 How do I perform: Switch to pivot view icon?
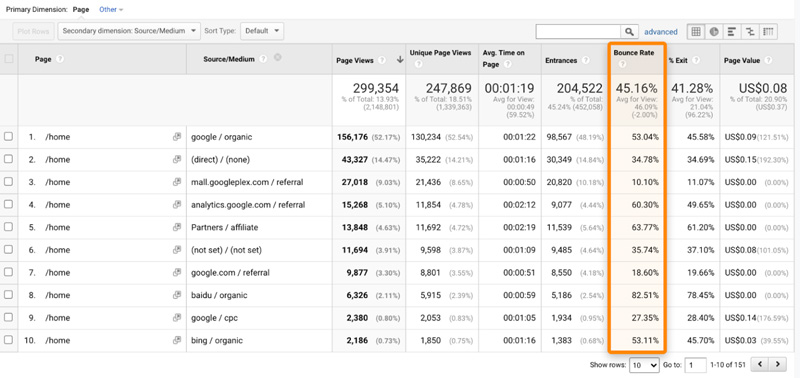click(768, 32)
